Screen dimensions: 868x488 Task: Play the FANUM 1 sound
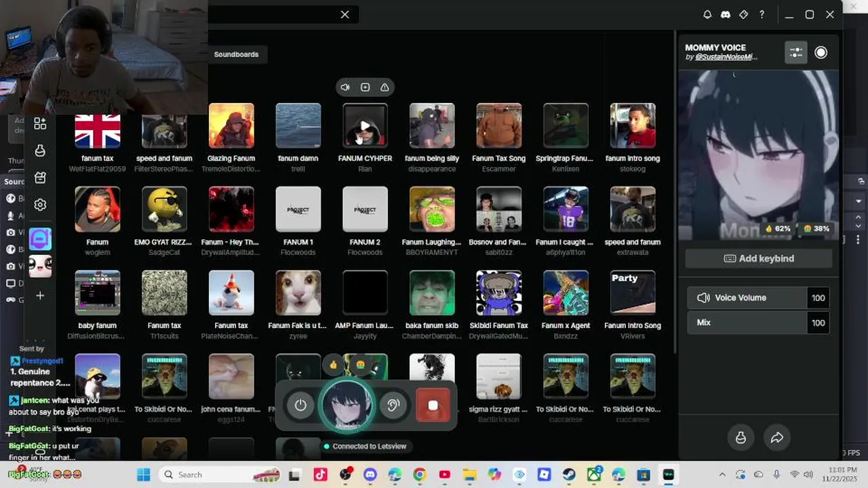(x=298, y=209)
